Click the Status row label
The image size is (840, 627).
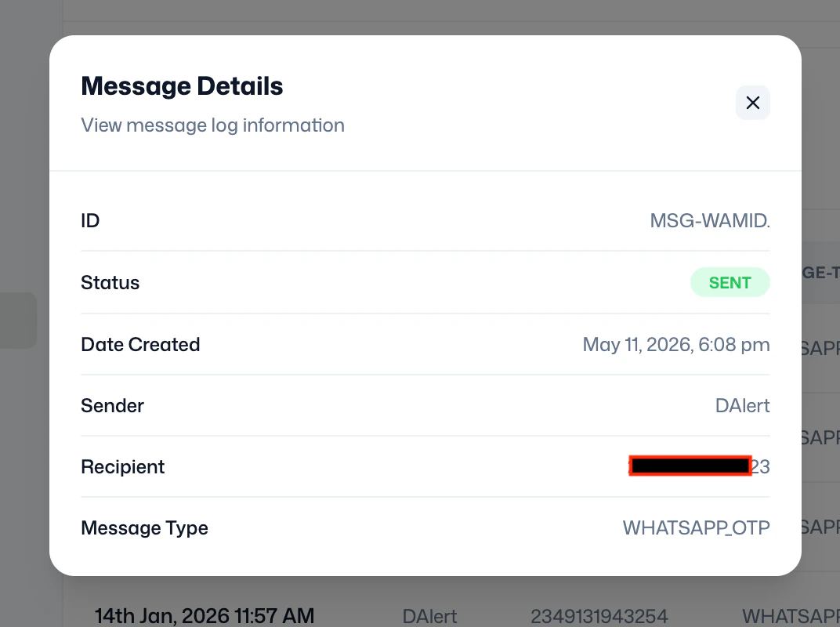[110, 283]
